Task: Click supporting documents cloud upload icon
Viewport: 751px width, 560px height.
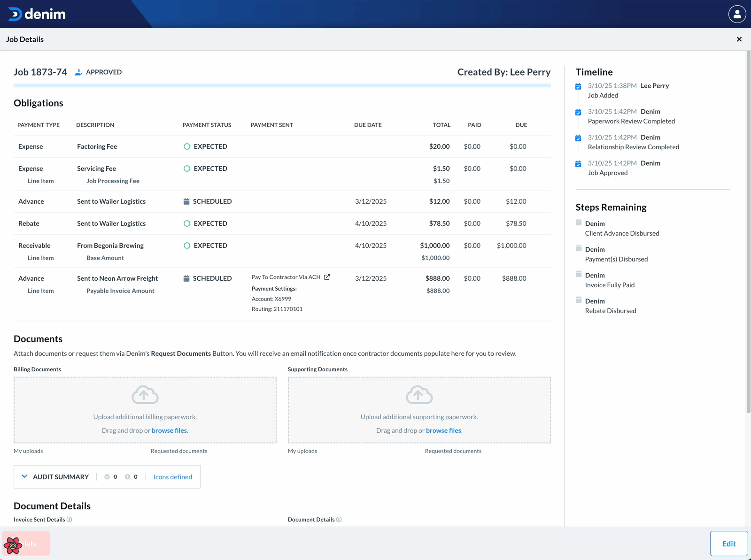Action: pos(419,395)
